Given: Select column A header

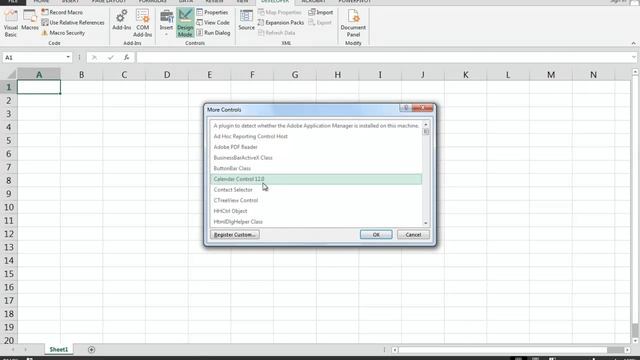Looking at the screenshot, I should 39,75.
